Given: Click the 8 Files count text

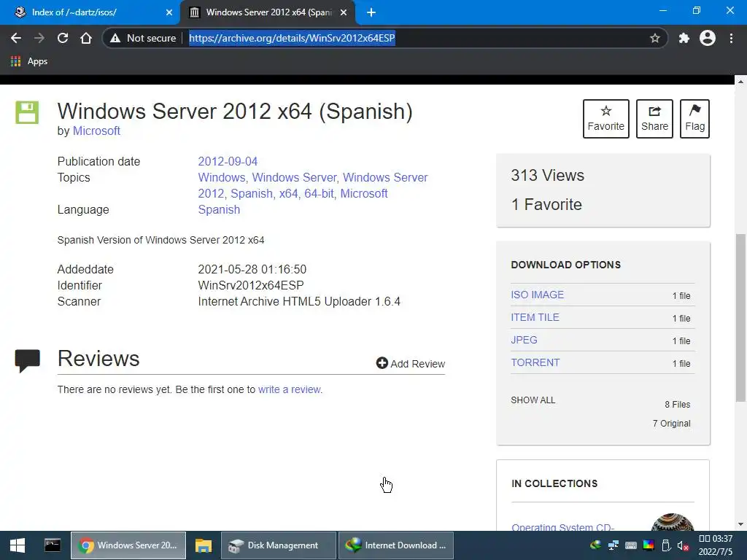Looking at the screenshot, I should click(x=678, y=404).
